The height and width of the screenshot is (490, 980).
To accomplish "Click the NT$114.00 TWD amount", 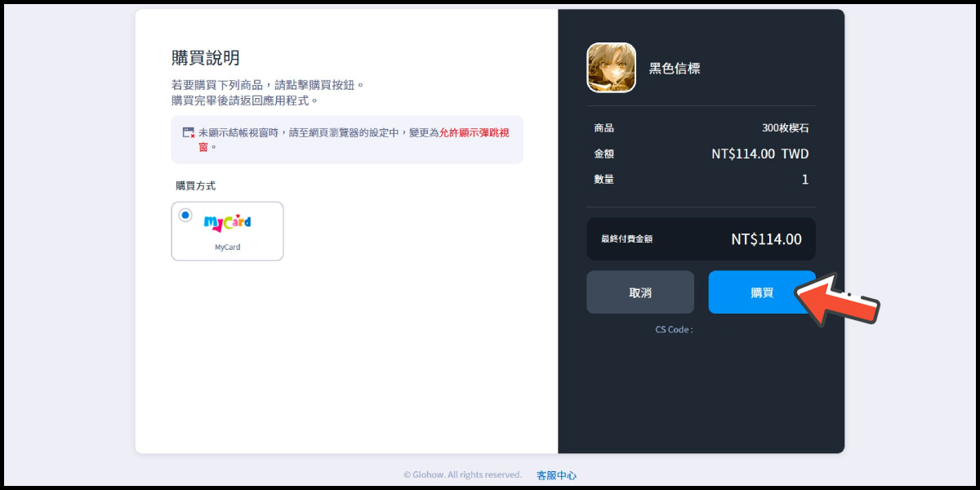I will [759, 154].
